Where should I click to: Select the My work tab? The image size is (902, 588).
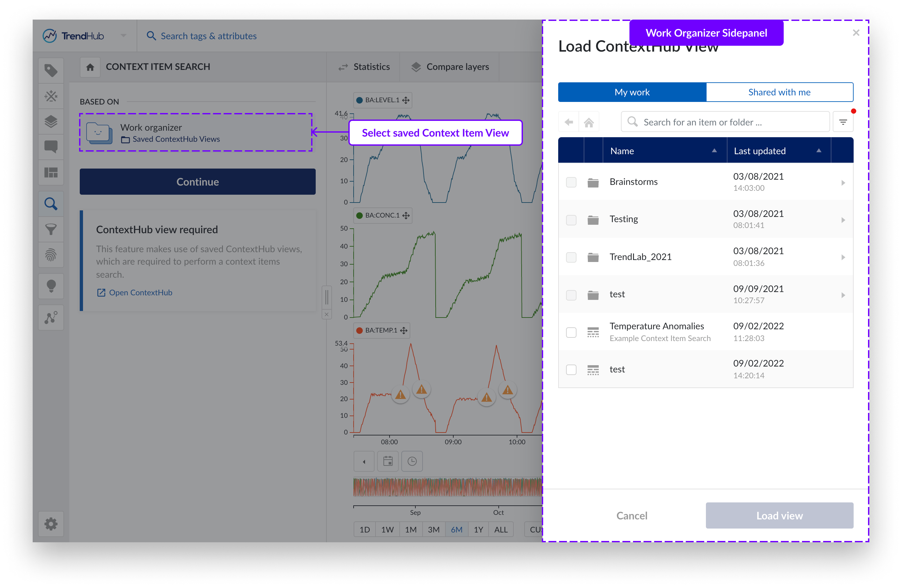[x=632, y=92]
